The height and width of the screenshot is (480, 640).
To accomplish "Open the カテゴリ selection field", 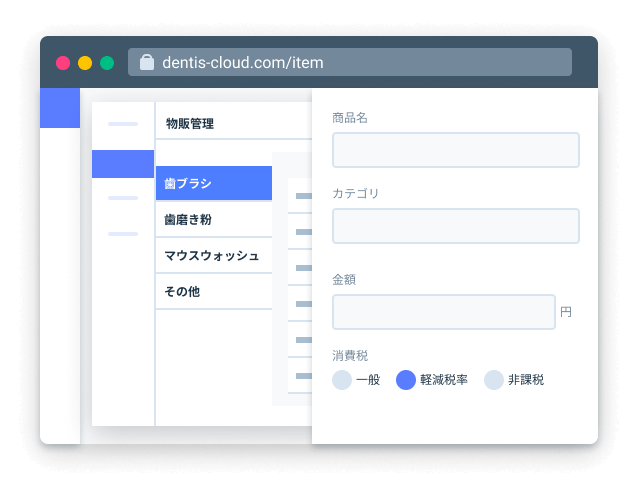I will 455,226.
